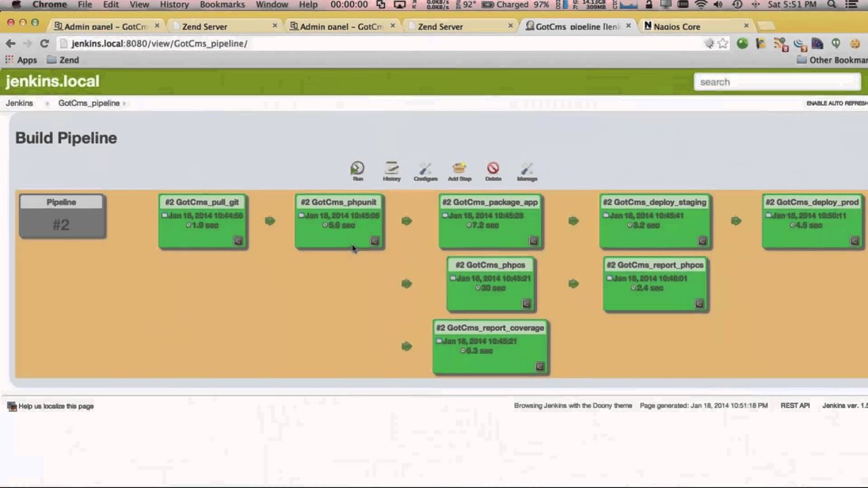Open console icon on GotCms_phpunit card
868x488 pixels.
point(374,241)
